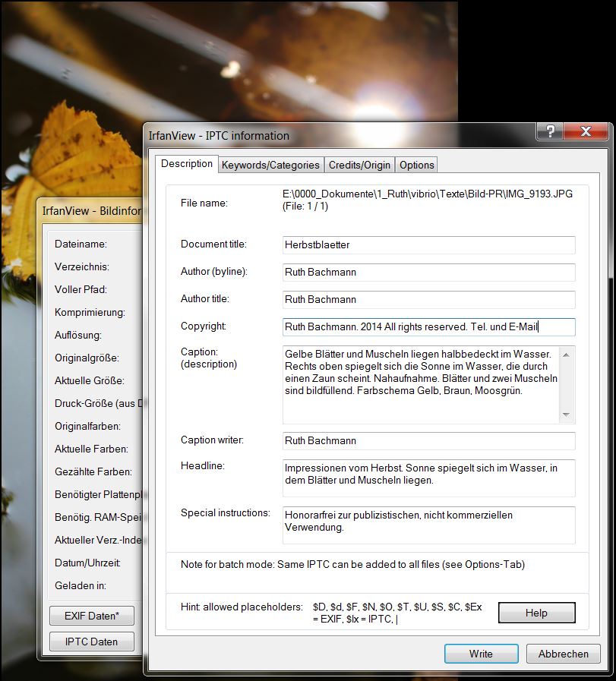Screen dimensions: 616x681
Task: Switch to the Keywords/Categories tab
Action: click(x=270, y=164)
